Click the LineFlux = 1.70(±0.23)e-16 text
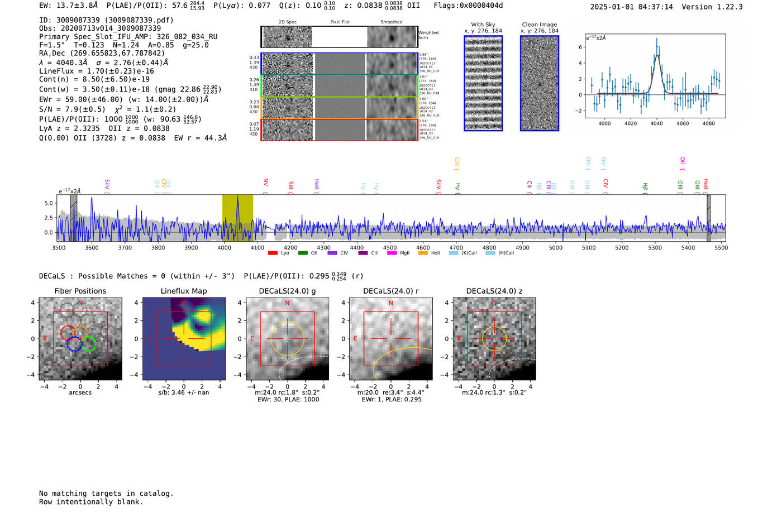Image resolution: width=782 pixels, height=532 pixels. coord(97,71)
